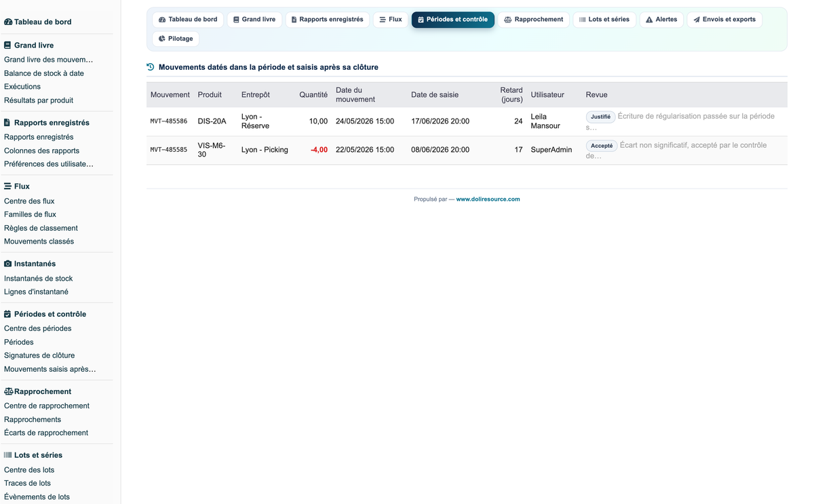This screenshot has width=814, height=504.
Task: Open Mouvements saisis après clôture link
Action: (50, 369)
